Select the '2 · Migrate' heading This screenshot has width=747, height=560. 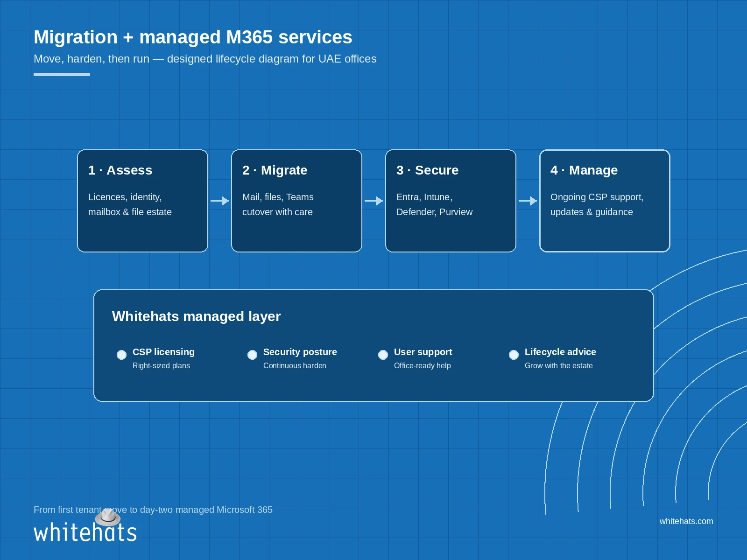[x=275, y=170]
